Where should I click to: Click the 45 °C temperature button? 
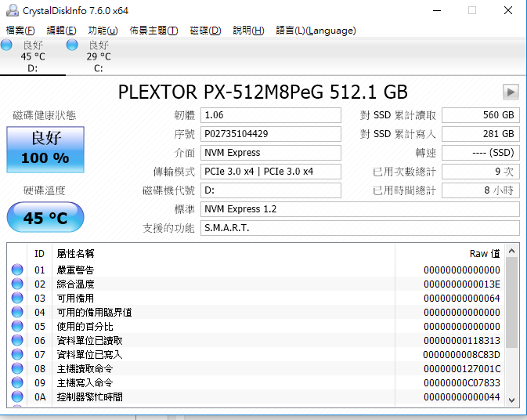click(x=45, y=217)
